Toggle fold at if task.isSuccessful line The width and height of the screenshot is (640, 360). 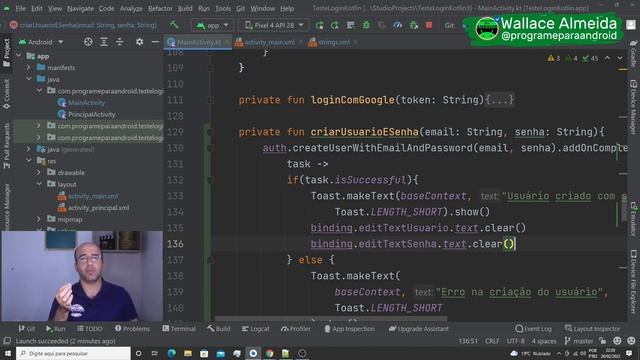(211, 180)
